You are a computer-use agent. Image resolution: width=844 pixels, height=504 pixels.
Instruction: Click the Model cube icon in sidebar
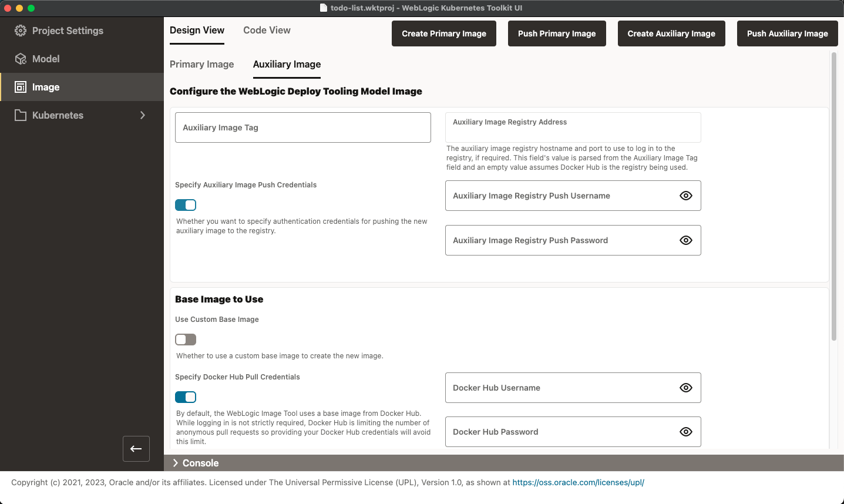(21, 59)
